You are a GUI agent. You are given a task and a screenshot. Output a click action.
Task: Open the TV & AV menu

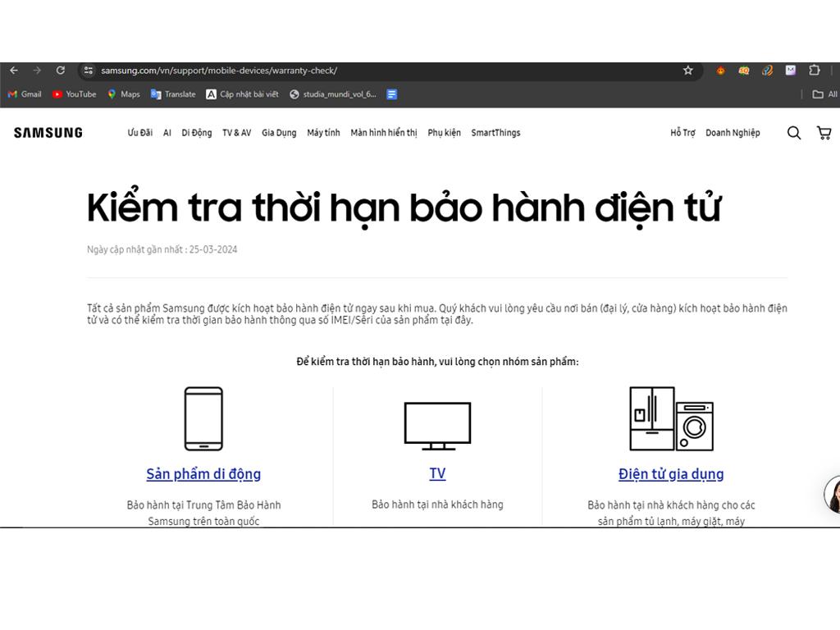pyautogui.click(x=236, y=133)
